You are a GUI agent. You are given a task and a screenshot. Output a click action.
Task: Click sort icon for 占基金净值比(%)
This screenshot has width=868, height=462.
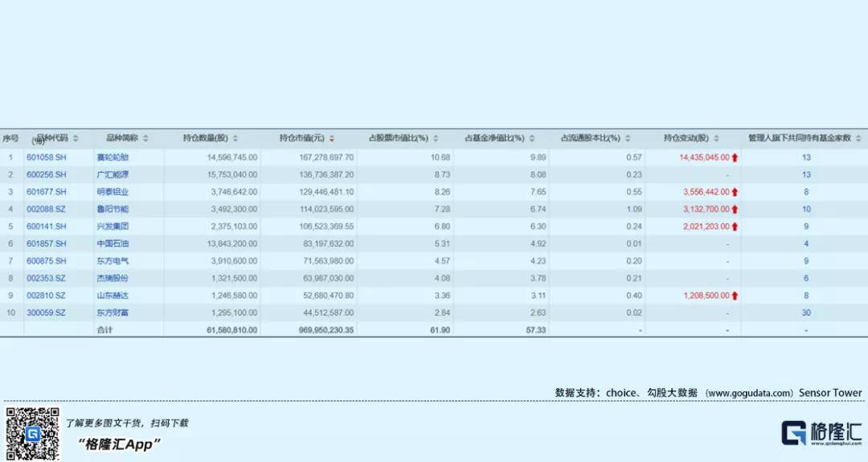tap(532, 138)
